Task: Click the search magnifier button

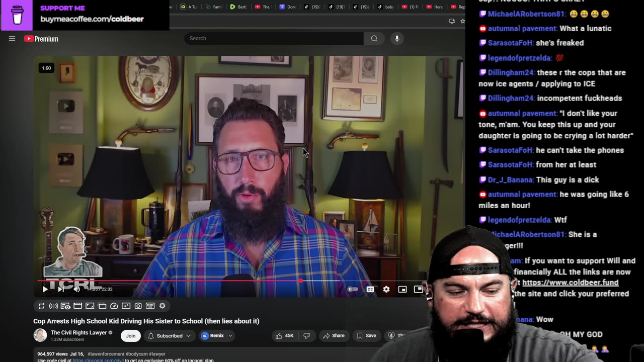Action: (374, 38)
